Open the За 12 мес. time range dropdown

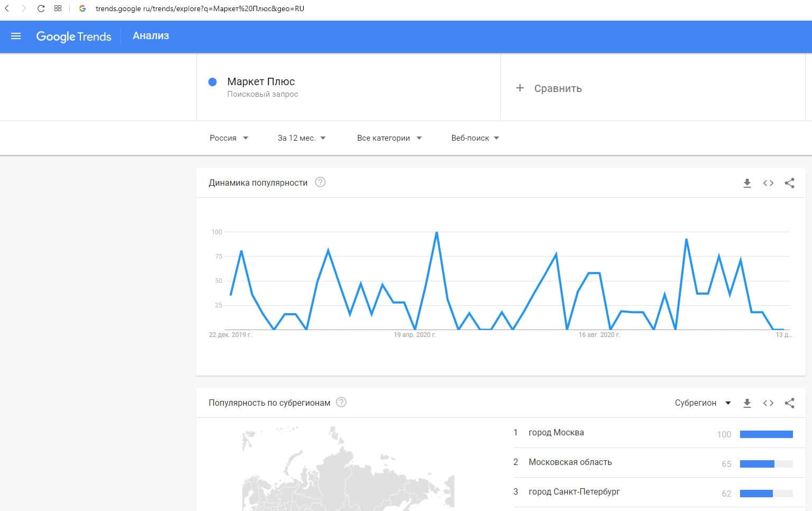click(x=302, y=138)
